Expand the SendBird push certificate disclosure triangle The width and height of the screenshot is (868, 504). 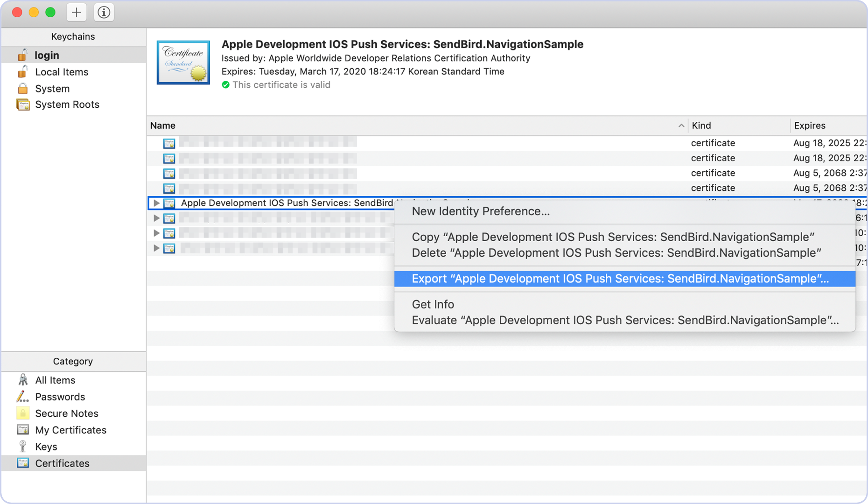[x=156, y=203]
